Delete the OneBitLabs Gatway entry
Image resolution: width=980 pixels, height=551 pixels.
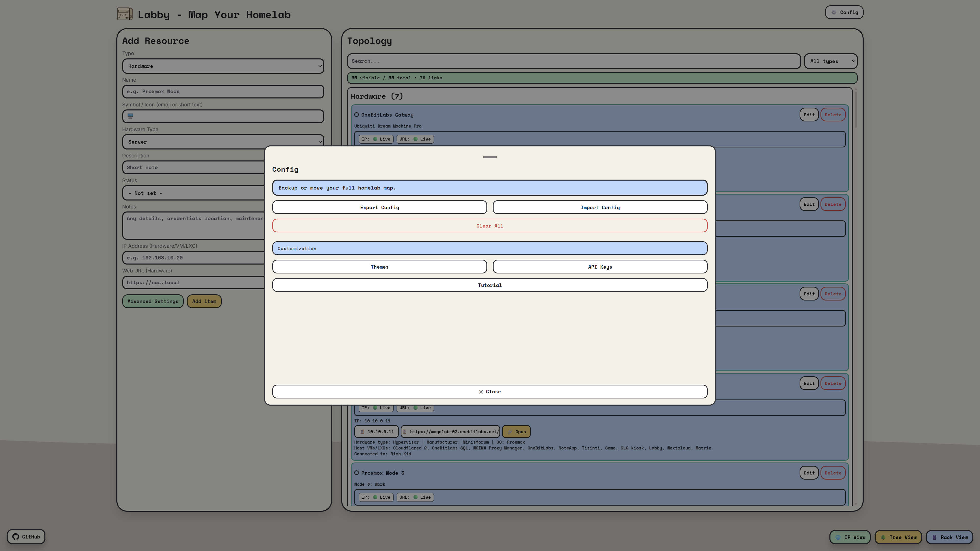(833, 115)
